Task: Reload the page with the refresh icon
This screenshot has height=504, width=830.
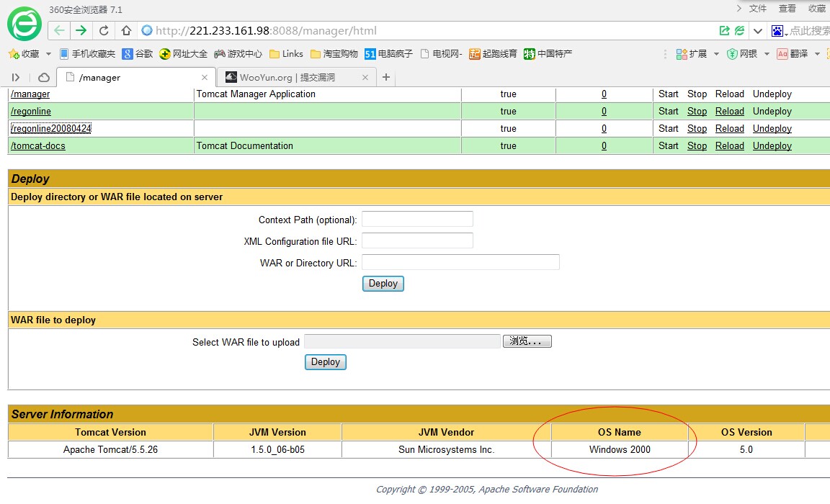Action: click(x=104, y=31)
